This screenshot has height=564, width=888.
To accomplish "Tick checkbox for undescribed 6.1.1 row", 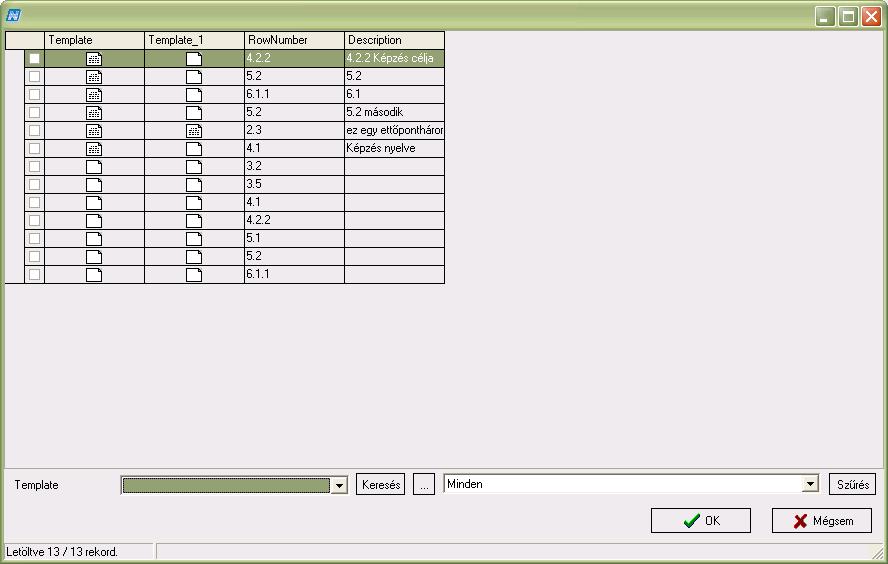I will coord(35,275).
